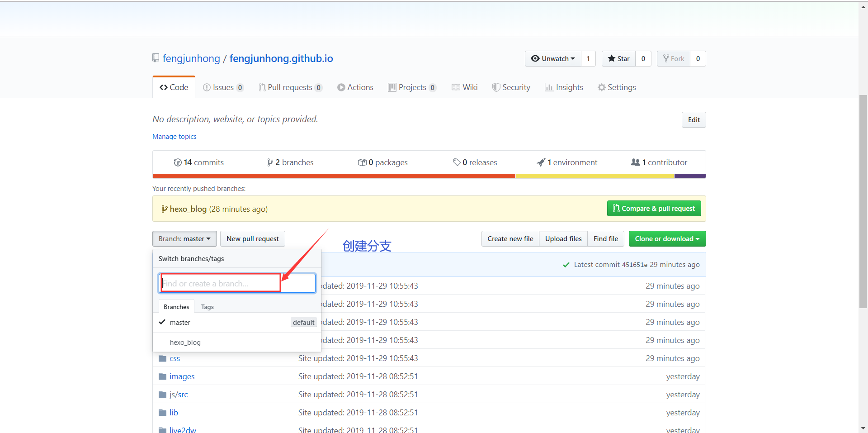This screenshot has width=868, height=433.
Task: Open the Wiki tab
Action: pyautogui.click(x=465, y=87)
